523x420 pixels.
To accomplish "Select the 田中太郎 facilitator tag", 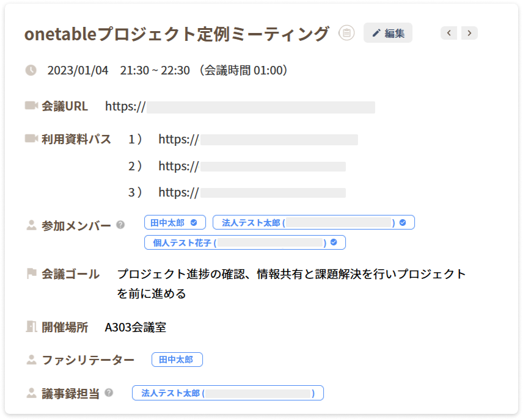I will pos(177,360).
